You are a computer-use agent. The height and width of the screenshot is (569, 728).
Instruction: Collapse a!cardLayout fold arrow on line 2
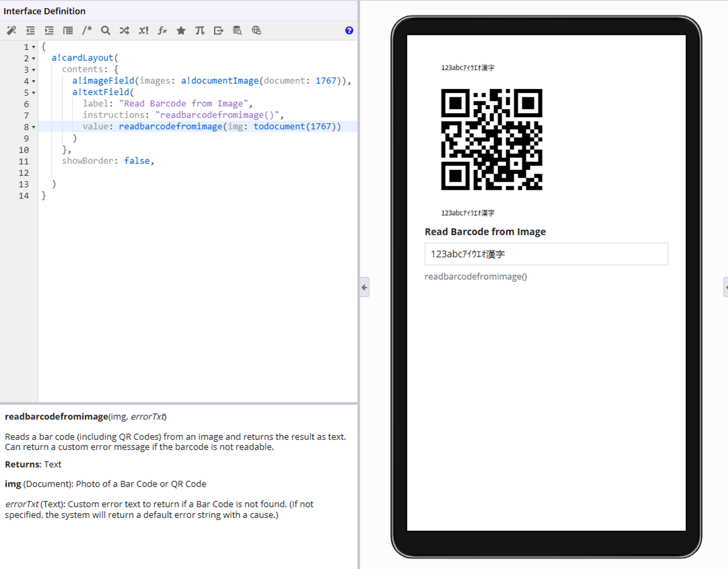click(34, 58)
